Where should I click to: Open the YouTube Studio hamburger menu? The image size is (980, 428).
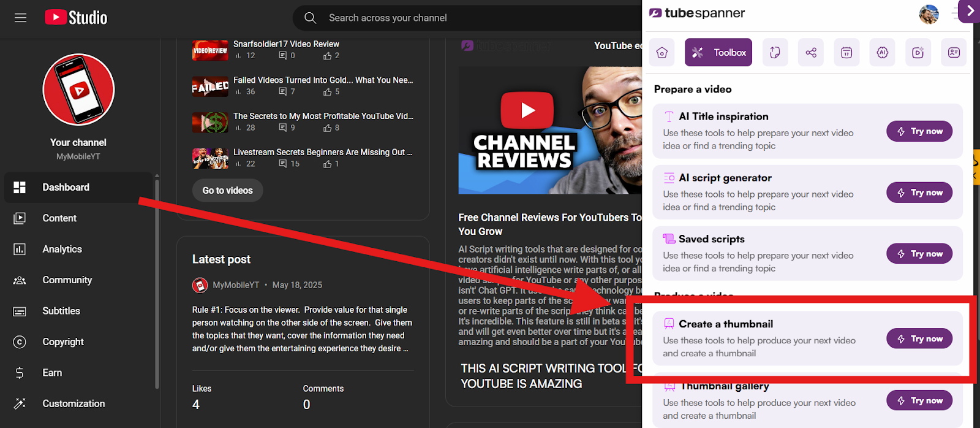(x=20, y=18)
